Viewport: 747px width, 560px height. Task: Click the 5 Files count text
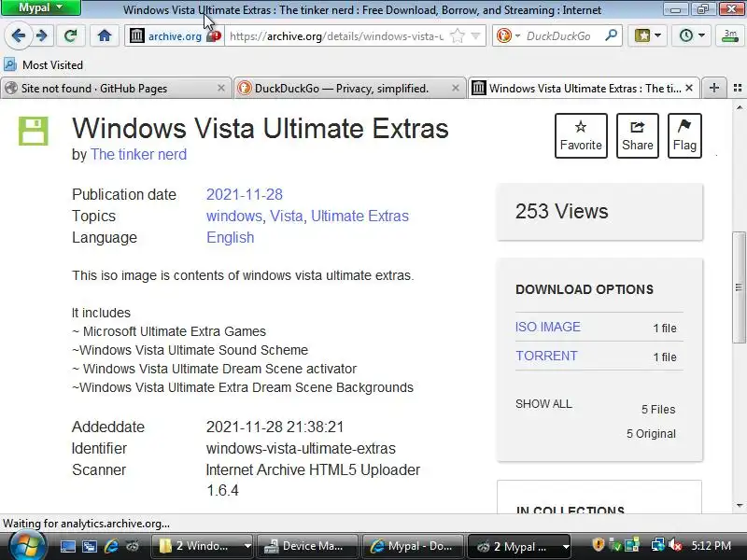tap(658, 410)
